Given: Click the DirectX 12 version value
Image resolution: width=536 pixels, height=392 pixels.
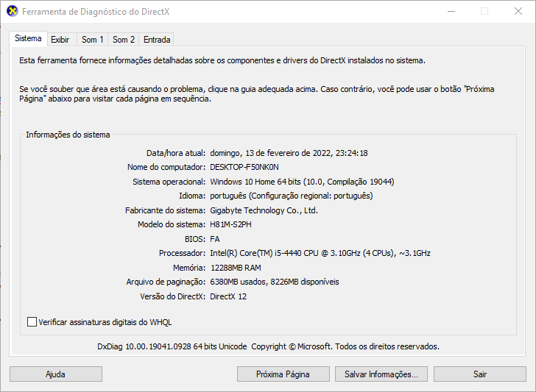Looking at the screenshot, I should pyautogui.click(x=228, y=296).
